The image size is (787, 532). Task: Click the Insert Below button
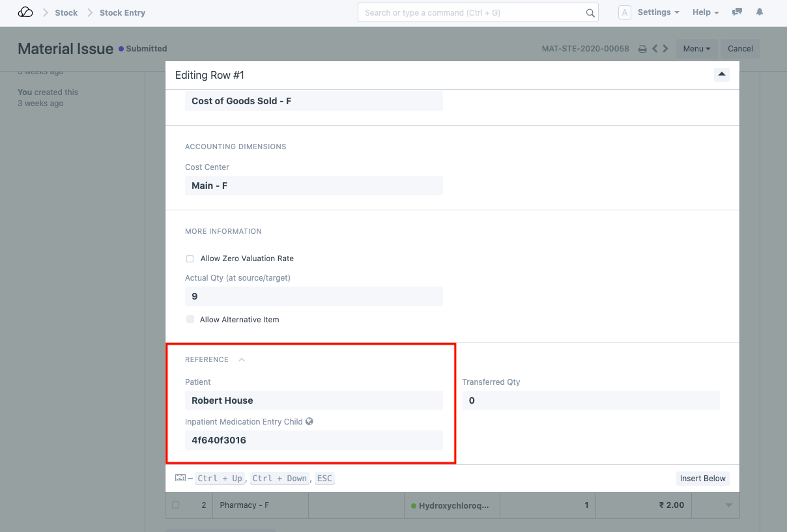pos(702,479)
